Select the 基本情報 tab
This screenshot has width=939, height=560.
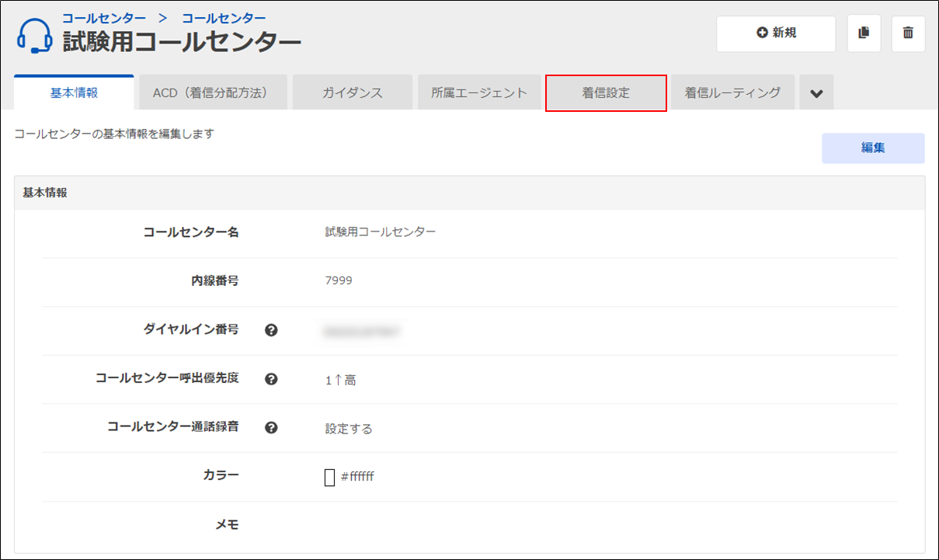[x=74, y=93]
